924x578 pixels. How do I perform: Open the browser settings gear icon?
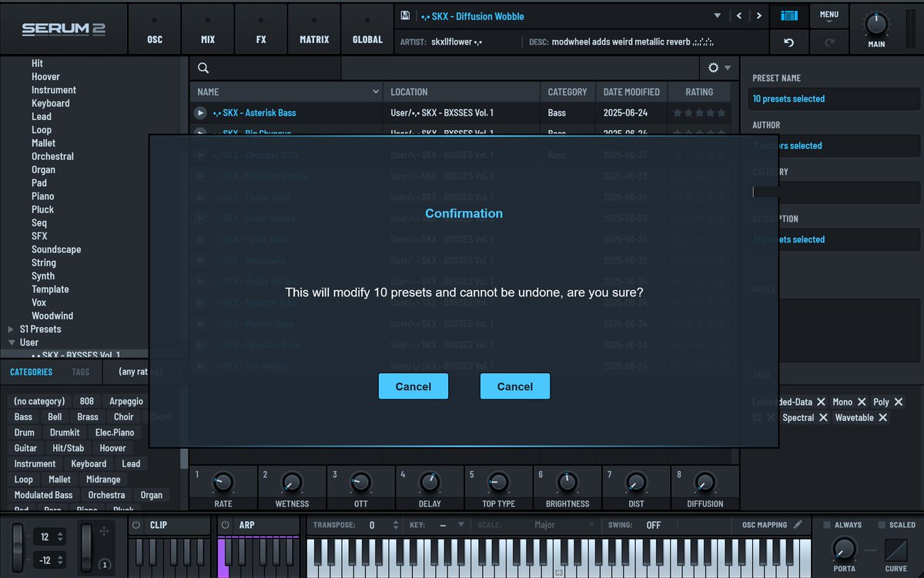pyautogui.click(x=713, y=67)
